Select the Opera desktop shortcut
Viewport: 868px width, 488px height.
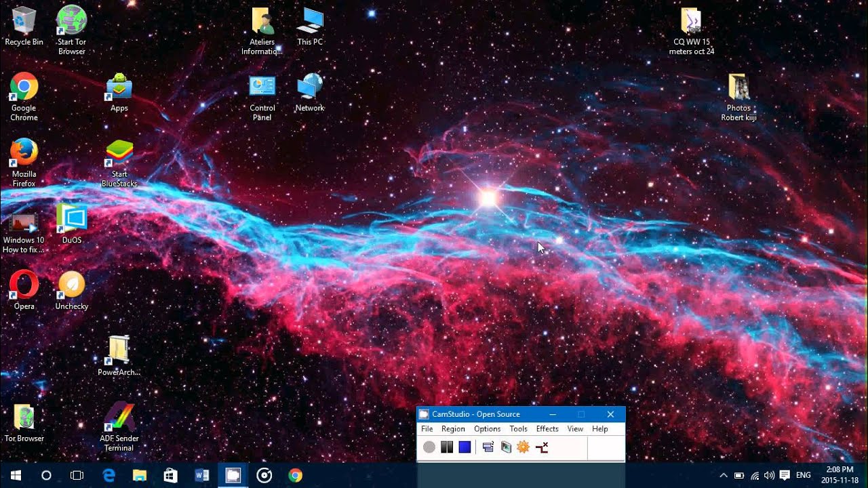pos(24,291)
